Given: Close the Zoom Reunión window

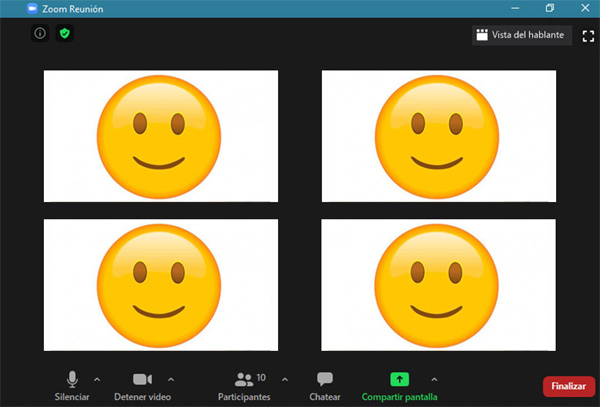Looking at the screenshot, I should pos(585,8).
